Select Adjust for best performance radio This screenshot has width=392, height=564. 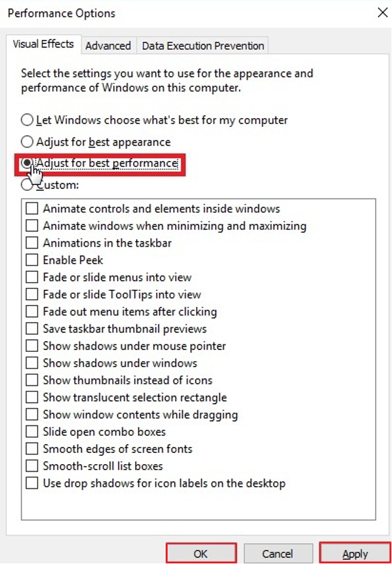tap(28, 163)
